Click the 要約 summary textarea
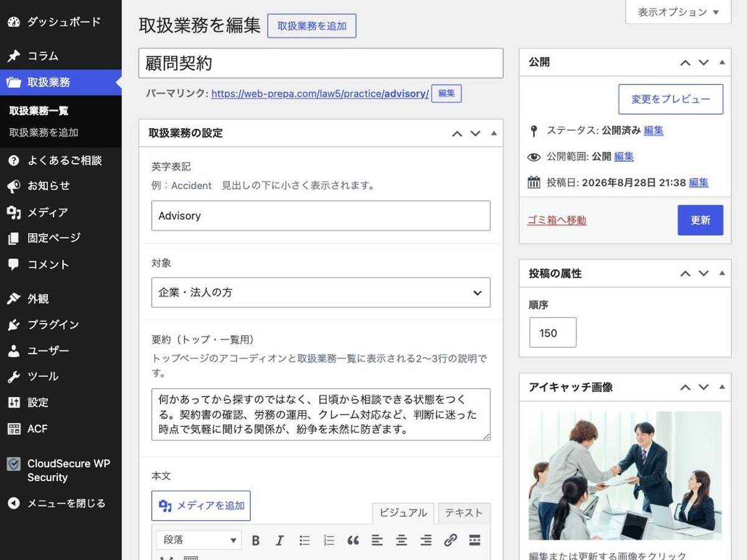The image size is (747, 560). [x=321, y=414]
